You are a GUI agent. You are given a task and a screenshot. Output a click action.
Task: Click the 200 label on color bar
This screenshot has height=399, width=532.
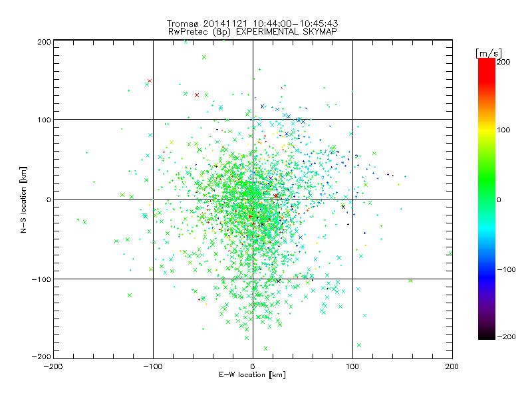[503, 62]
